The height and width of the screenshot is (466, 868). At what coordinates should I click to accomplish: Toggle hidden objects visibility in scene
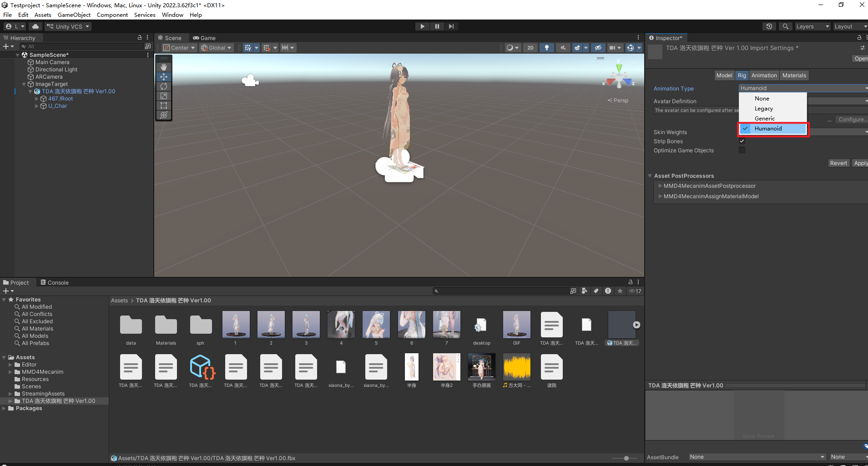(x=598, y=48)
